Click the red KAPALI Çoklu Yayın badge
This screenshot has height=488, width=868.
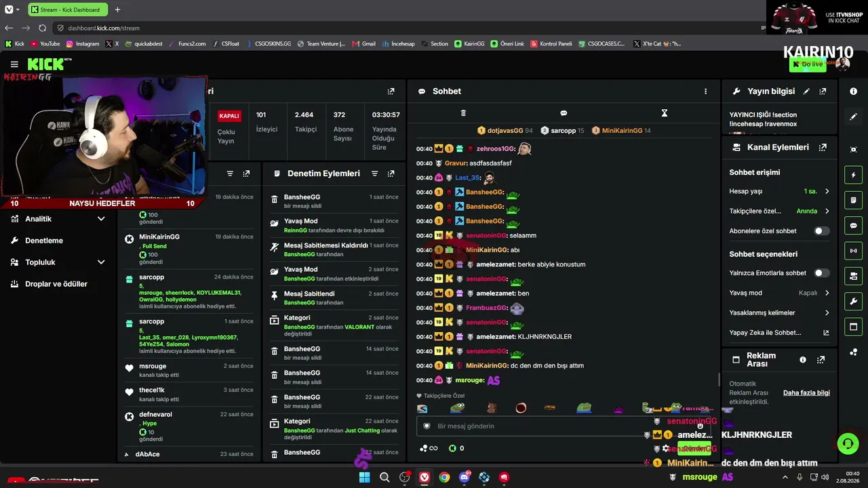click(x=229, y=116)
